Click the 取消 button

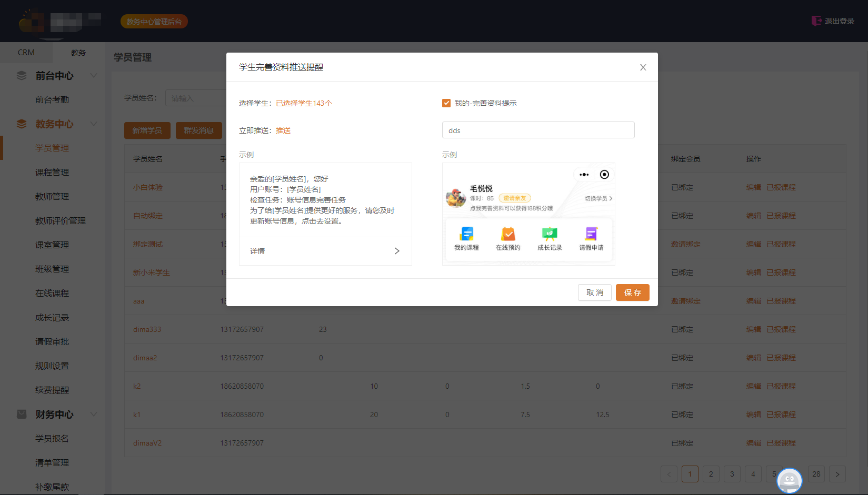point(595,292)
